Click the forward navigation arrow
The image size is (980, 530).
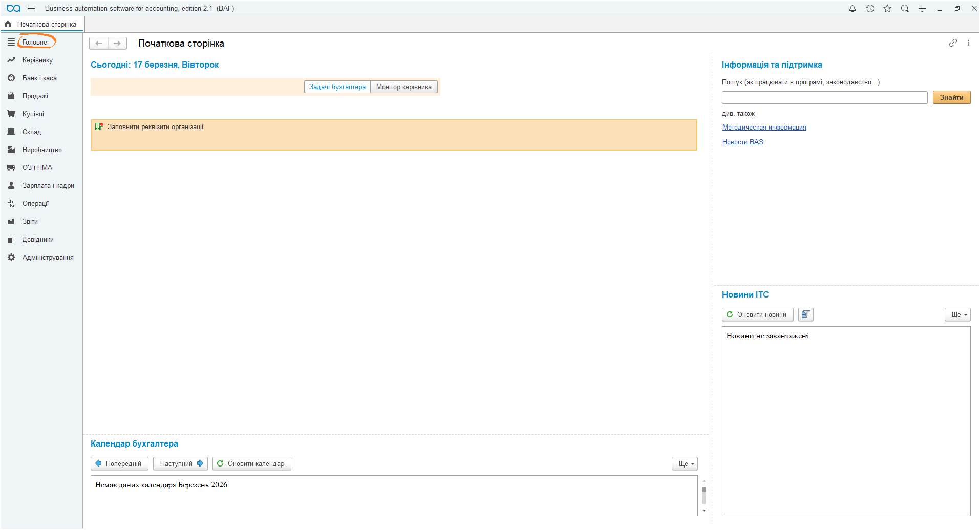117,44
